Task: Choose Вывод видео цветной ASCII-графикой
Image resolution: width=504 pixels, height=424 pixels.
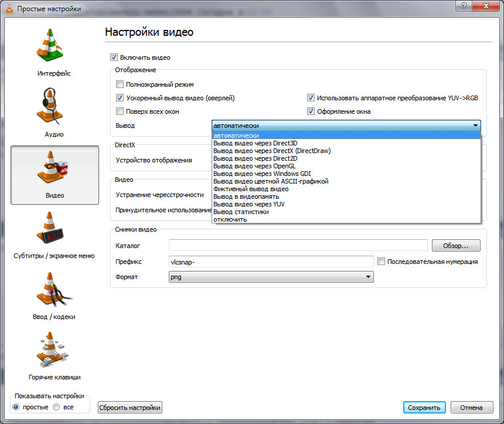Action: [346, 181]
